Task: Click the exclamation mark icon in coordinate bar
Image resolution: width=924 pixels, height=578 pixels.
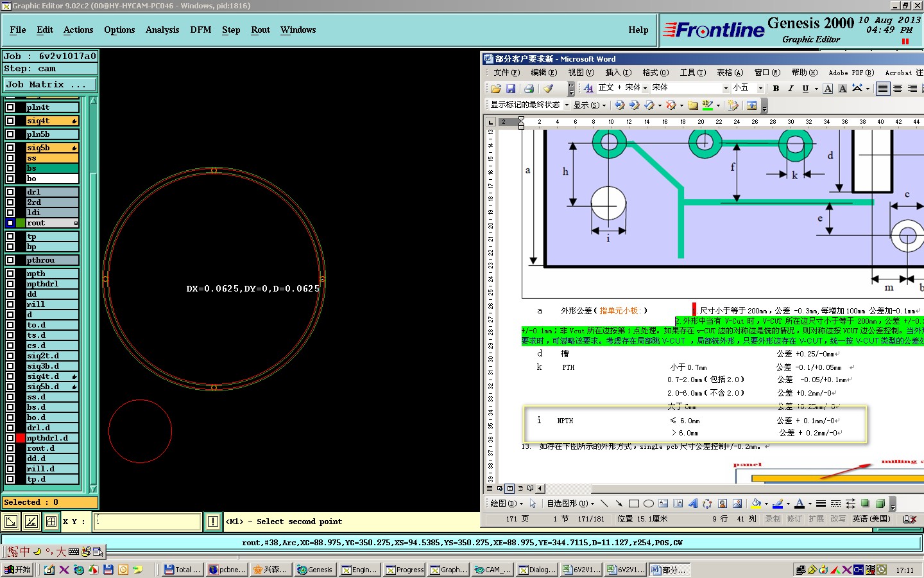Action: coord(213,521)
